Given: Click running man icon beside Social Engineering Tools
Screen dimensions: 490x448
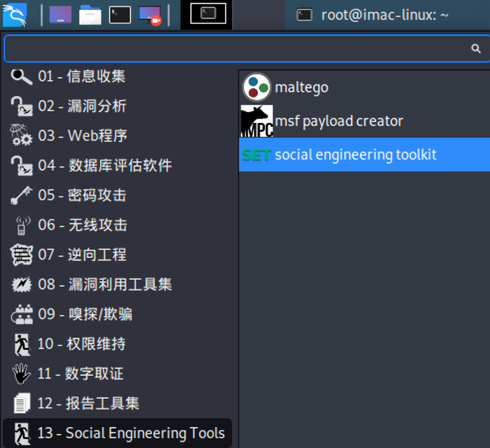Looking at the screenshot, I should (22, 433).
